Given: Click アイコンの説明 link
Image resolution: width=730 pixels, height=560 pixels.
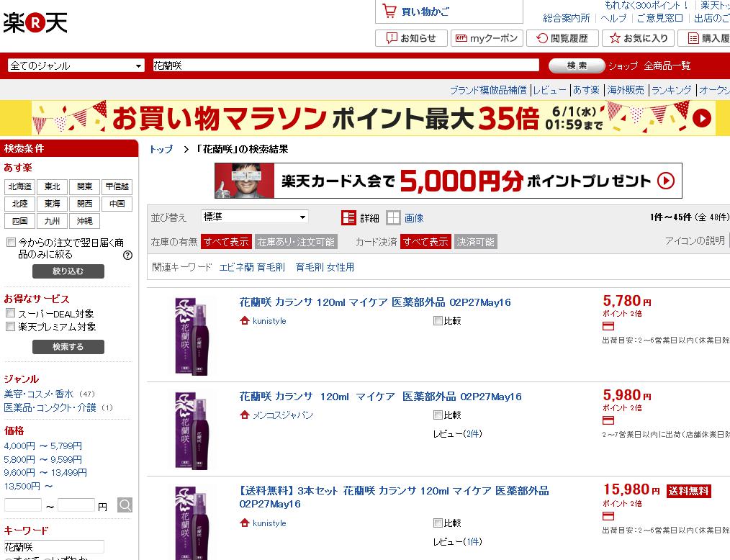Looking at the screenshot, I should coord(695,240).
